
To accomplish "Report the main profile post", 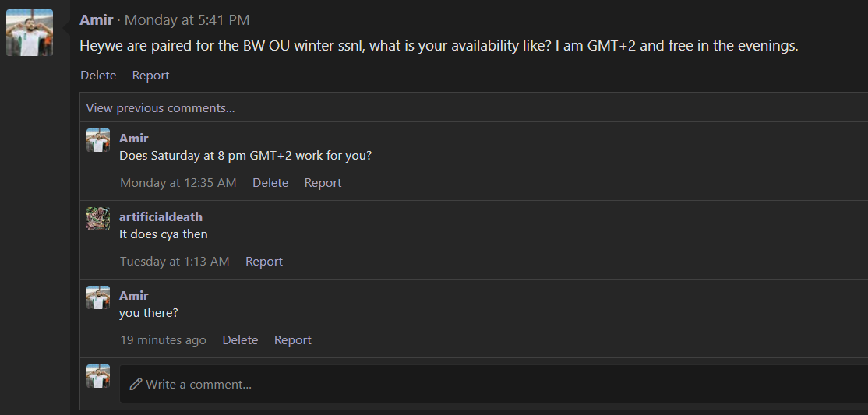I will click(x=150, y=76).
